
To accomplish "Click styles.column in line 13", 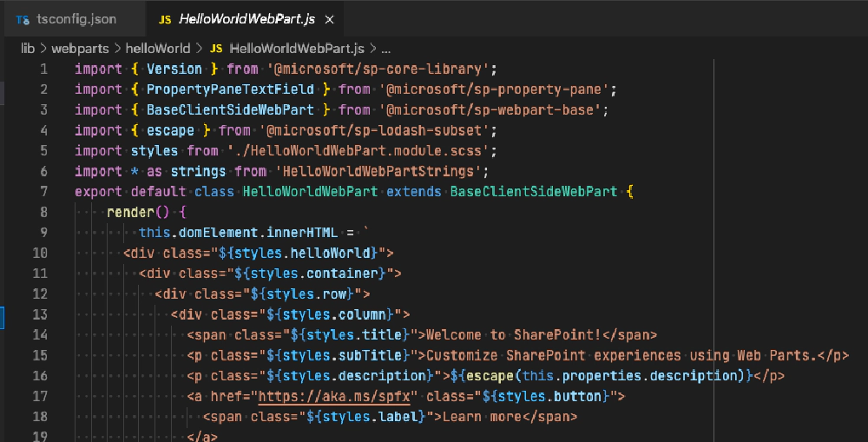I will (334, 314).
